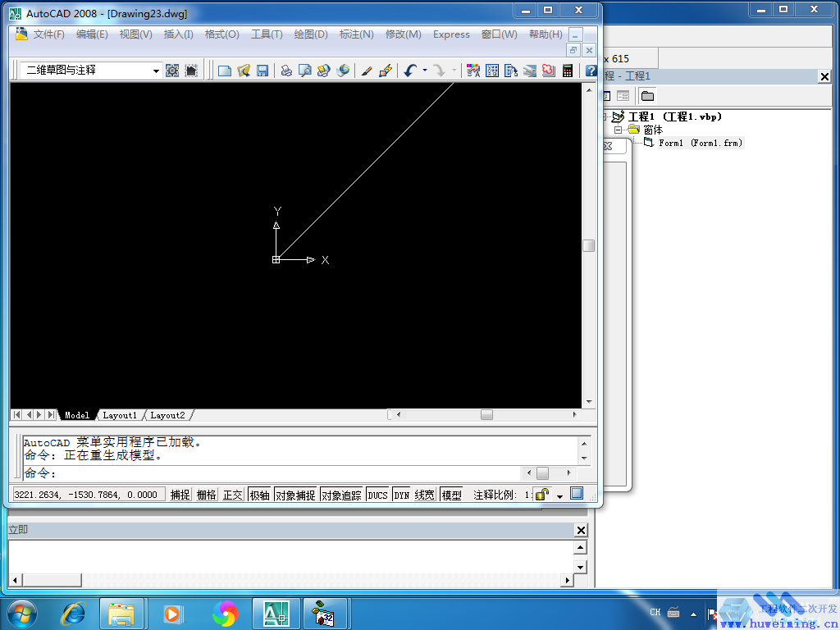Toggle 对象捕捉 object snap in status bar
The height and width of the screenshot is (630, 840).
tap(295, 495)
